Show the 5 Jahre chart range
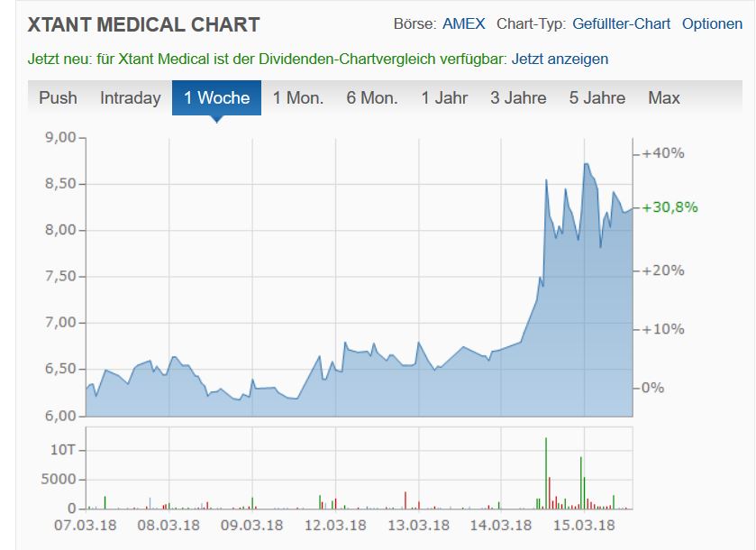756x550 pixels. click(597, 97)
